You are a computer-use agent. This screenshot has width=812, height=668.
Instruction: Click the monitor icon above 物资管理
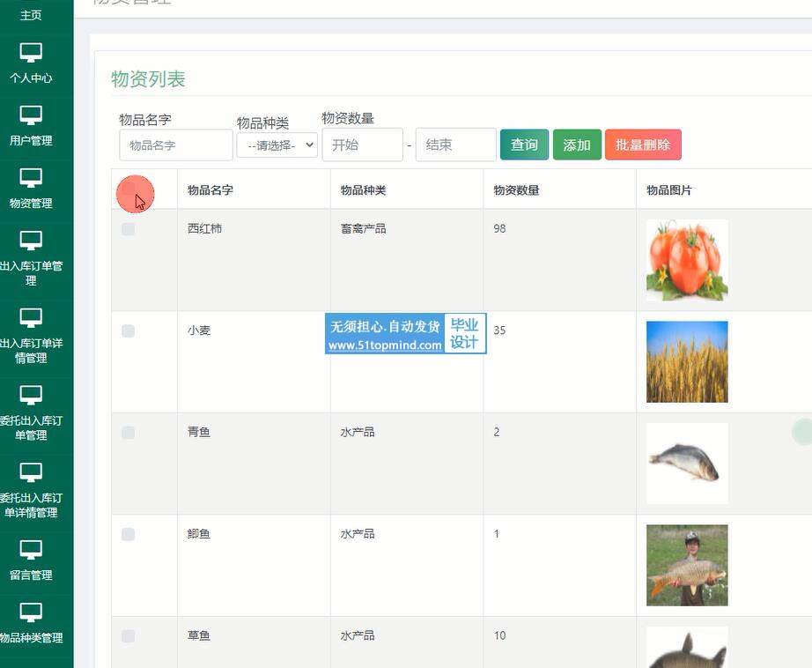(31, 178)
